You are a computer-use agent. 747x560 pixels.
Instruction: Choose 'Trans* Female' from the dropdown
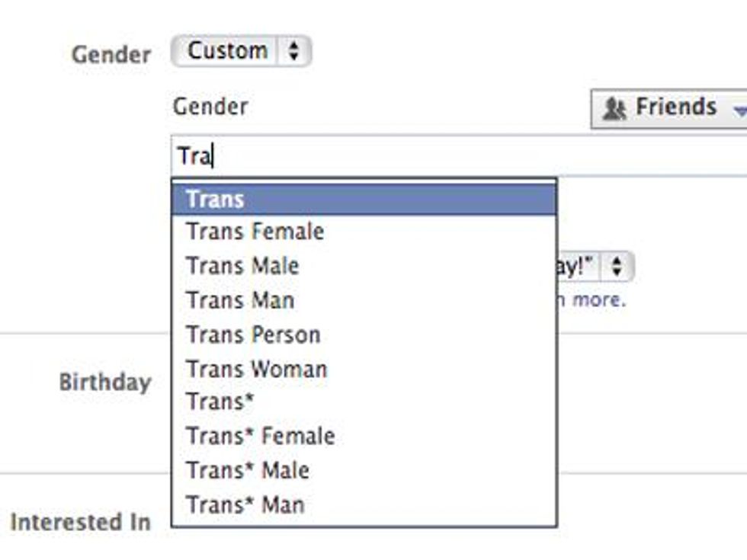(259, 436)
